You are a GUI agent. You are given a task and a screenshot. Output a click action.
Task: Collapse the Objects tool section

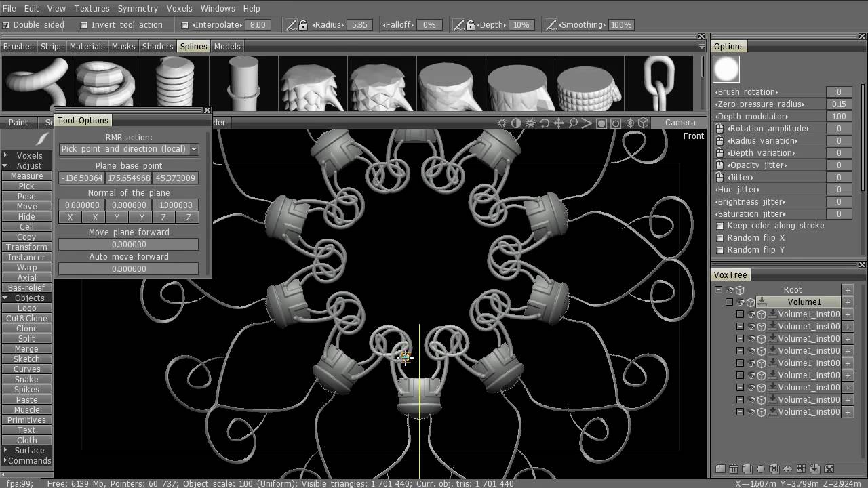coord(5,298)
